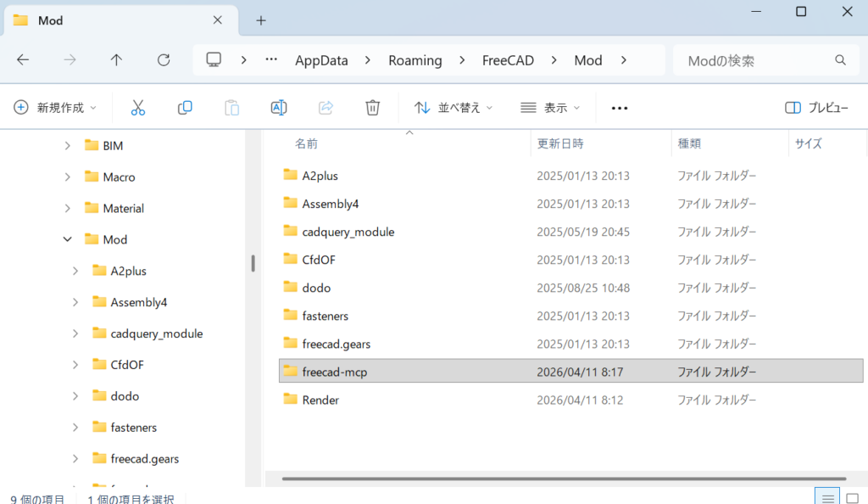The image size is (868, 504).
Task: Click the Delete trash can icon
Action: click(372, 108)
